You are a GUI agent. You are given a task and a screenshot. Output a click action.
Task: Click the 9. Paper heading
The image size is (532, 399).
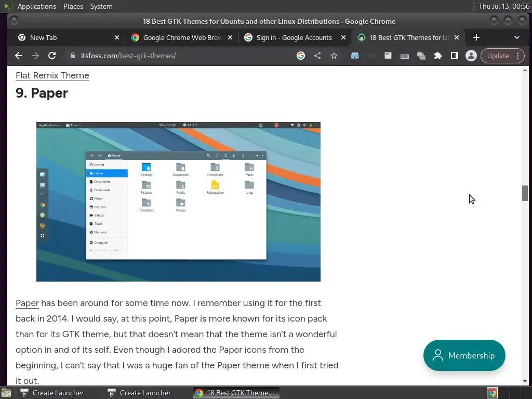pos(42,93)
